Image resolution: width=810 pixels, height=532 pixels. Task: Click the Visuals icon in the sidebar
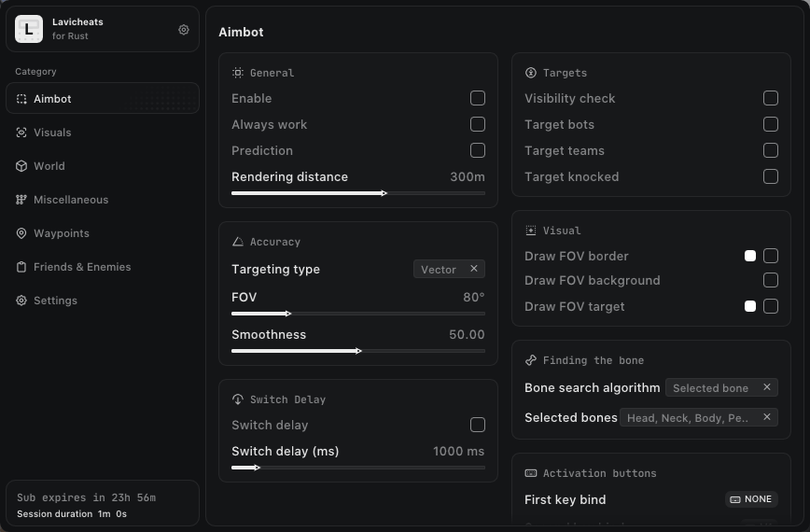click(x=21, y=133)
